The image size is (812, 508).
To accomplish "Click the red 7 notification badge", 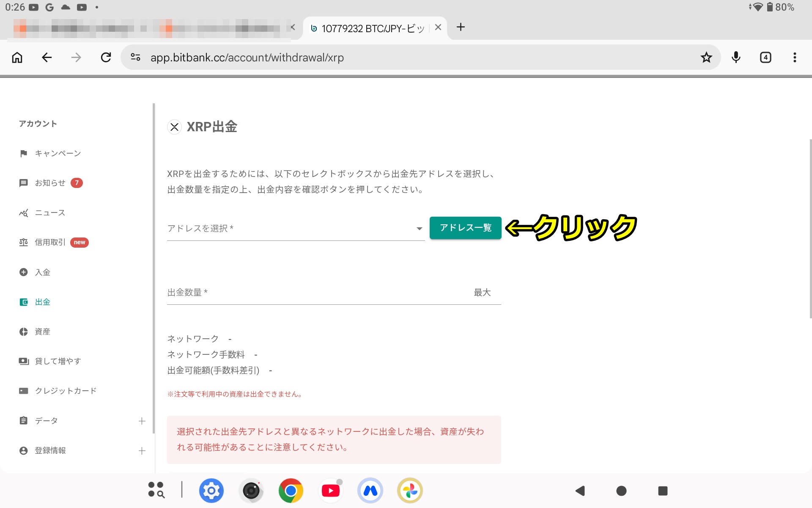I will 77,183.
